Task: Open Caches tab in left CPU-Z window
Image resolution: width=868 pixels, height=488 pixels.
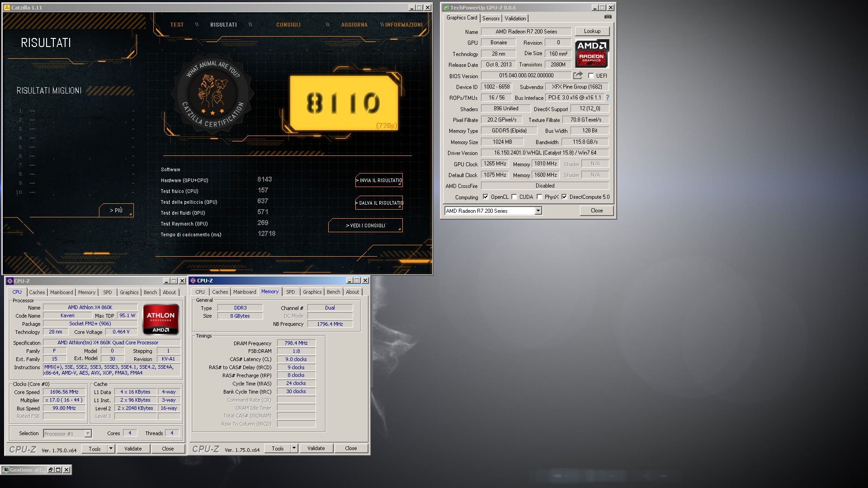Action: tap(37, 292)
